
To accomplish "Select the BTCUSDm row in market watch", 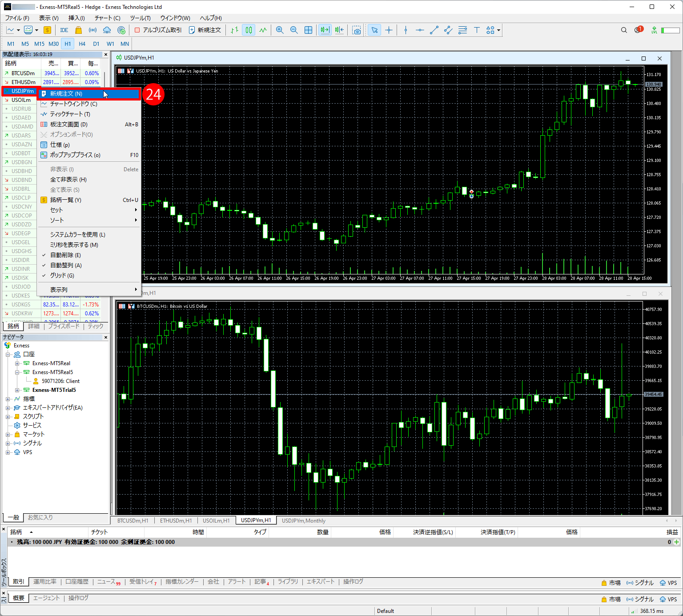I will pyautogui.click(x=52, y=73).
